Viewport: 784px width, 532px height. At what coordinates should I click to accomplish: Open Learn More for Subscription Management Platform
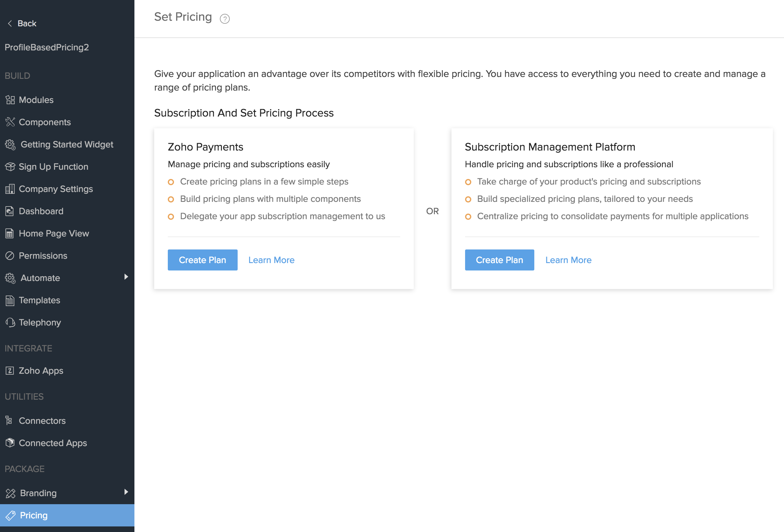point(568,260)
